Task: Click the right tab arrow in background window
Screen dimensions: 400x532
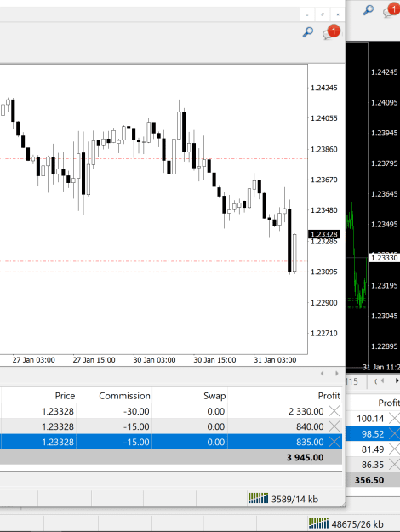Action: [x=397, y=381]
